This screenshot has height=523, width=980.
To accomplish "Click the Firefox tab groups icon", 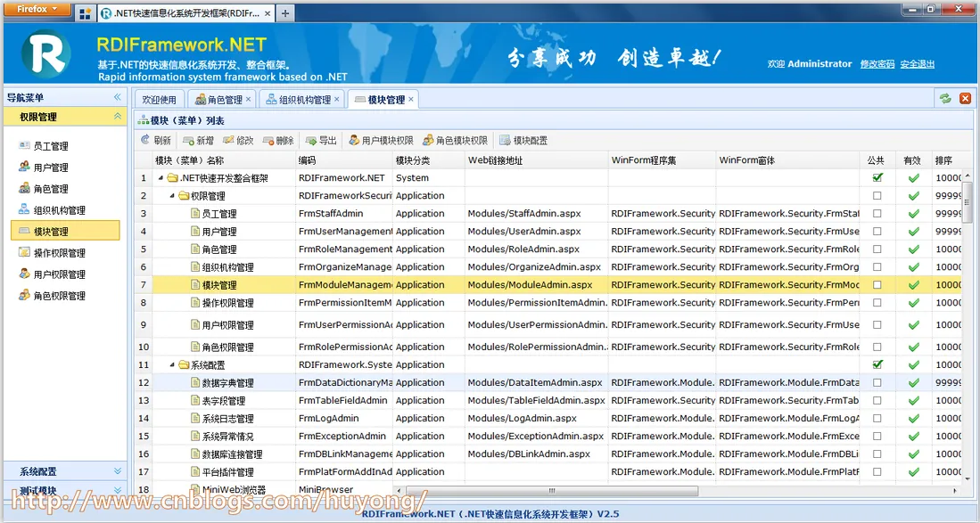I will tap(85, 13).
